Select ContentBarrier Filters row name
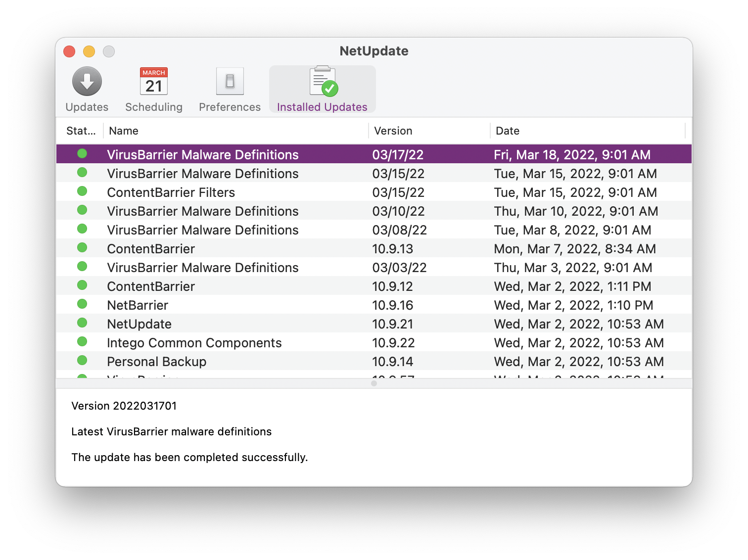The height and width of the screenshot is (560, 748). click(x=171, y=192)
